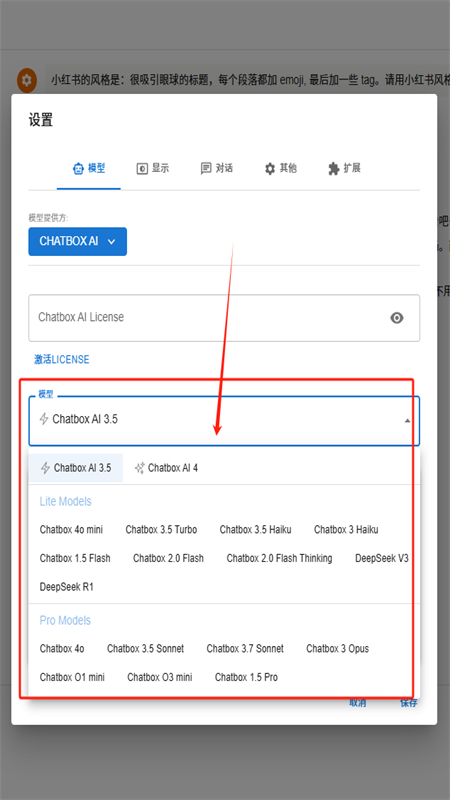Select the Chatbox AI 4 sparkle option
The width and height of the screenshot is (450, 800).
click(166, 468)
